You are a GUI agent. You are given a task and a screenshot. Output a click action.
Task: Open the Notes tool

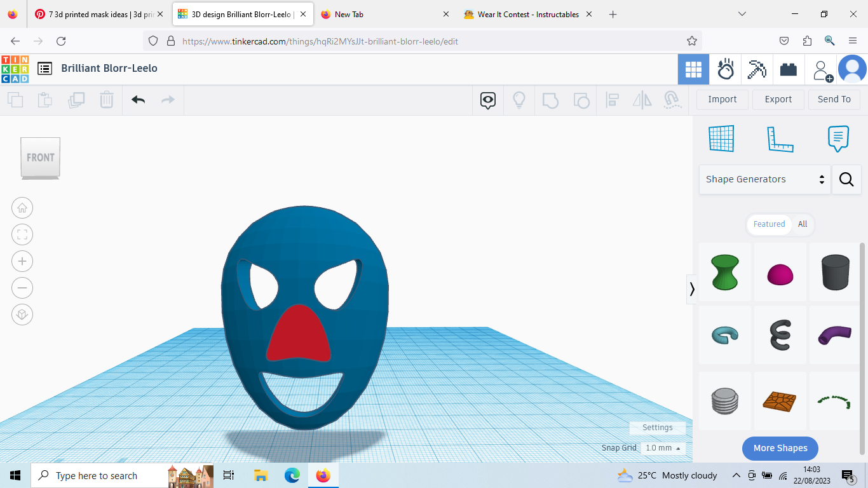[838, 139]
